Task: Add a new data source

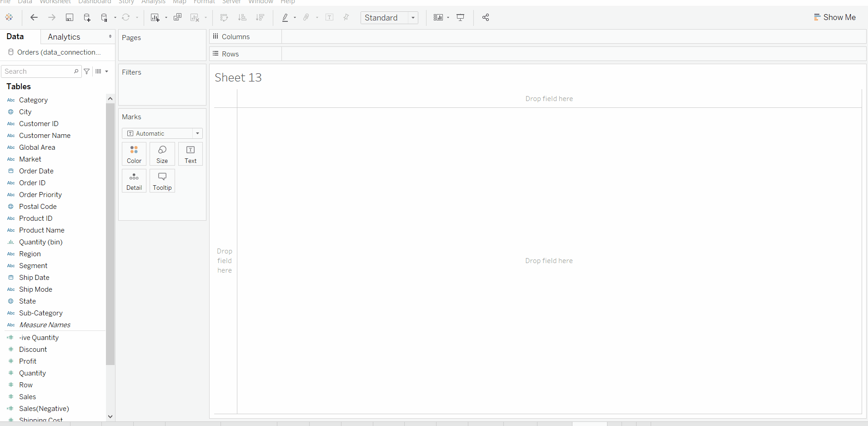Action: pos(87,17)
